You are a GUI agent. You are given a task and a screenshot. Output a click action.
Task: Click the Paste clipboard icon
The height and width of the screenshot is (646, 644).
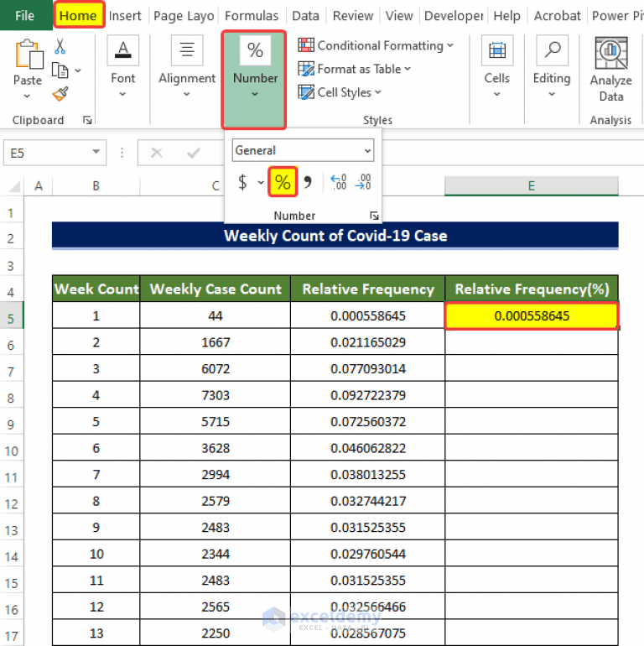click(29, 55)
